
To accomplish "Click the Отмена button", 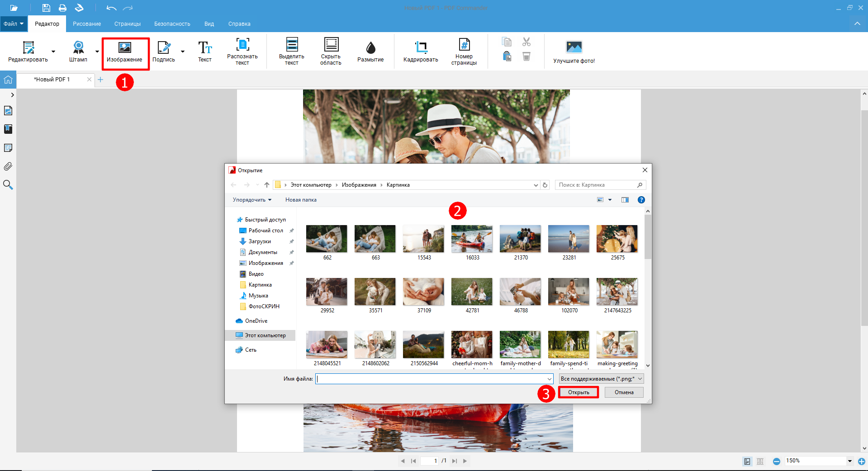I will pos(624,392).
